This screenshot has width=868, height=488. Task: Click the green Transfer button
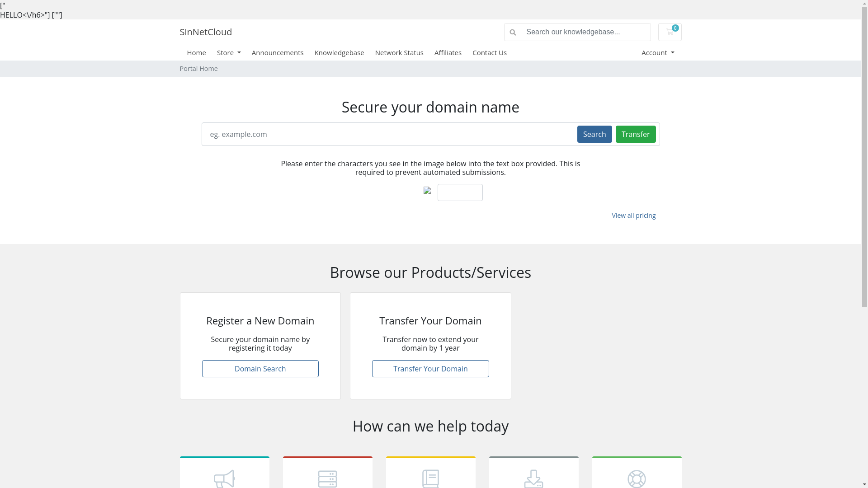(x=636, y=134)
